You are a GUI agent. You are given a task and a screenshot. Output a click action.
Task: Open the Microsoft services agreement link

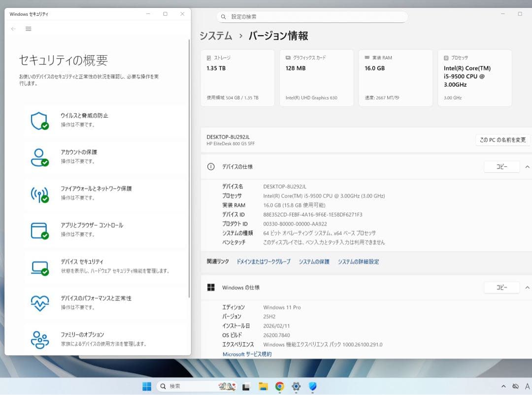click(x=247, y=354)
